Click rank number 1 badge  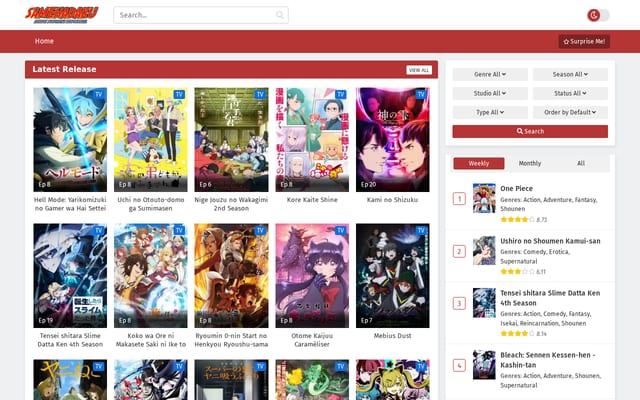click(459, 199)
